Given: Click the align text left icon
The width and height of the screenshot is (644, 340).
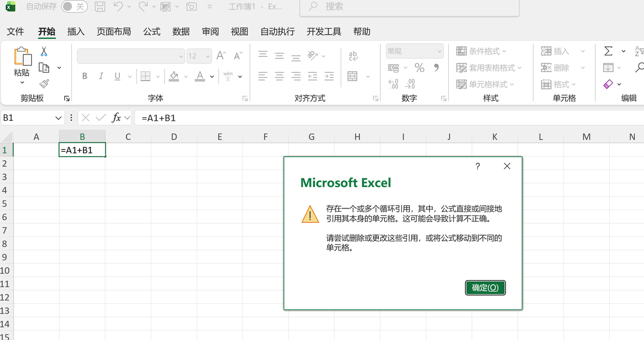Looking at the screenshot, I should pyautogui.click(x=263, y=76).
